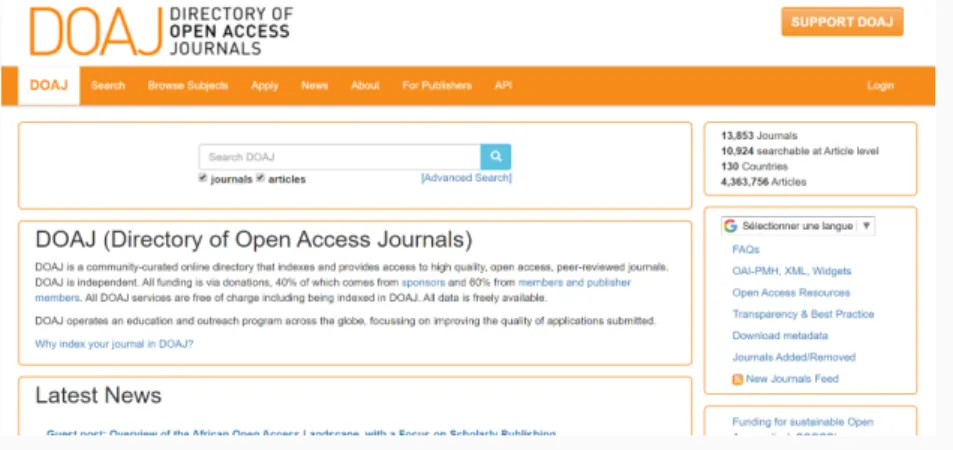Go to the Apply page

(x=265, y=86)
